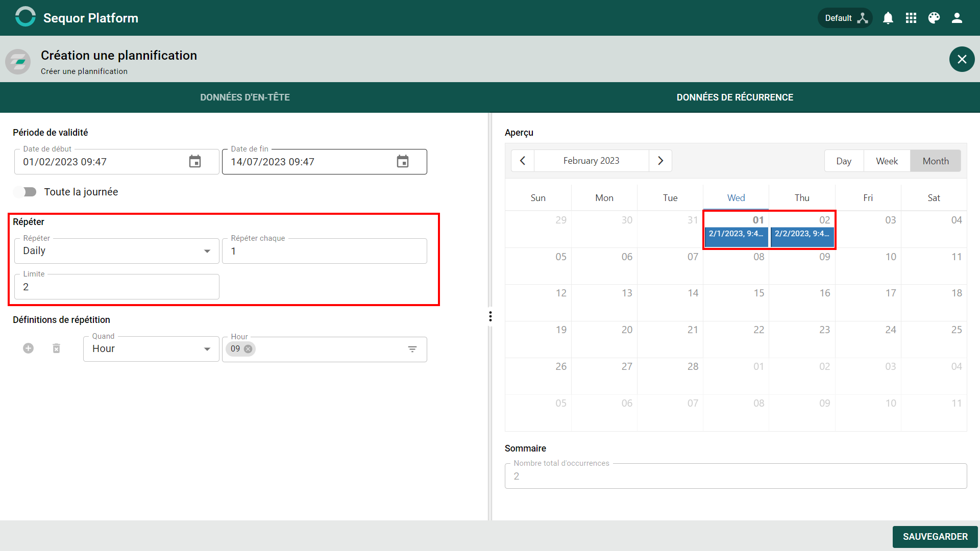Select February 19 in the calendar
The height and width of the screenshot is (551, 980).
coord(538,339)
